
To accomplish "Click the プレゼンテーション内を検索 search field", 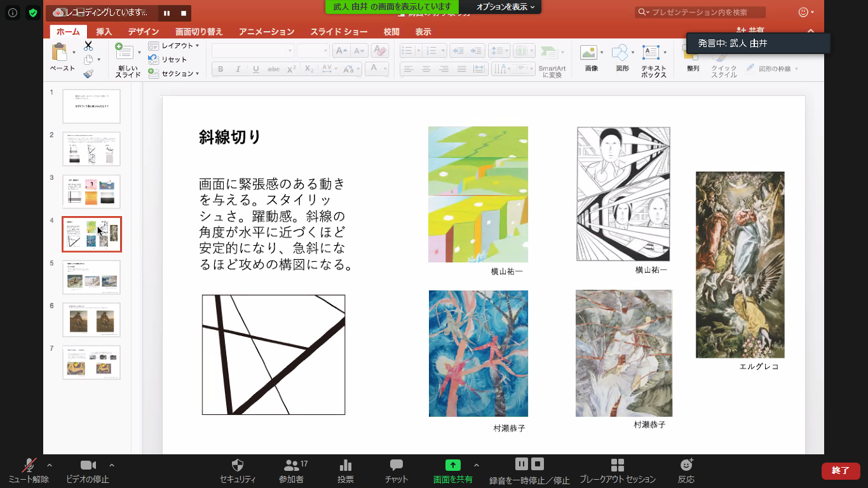I will click(x=700, y=12).
